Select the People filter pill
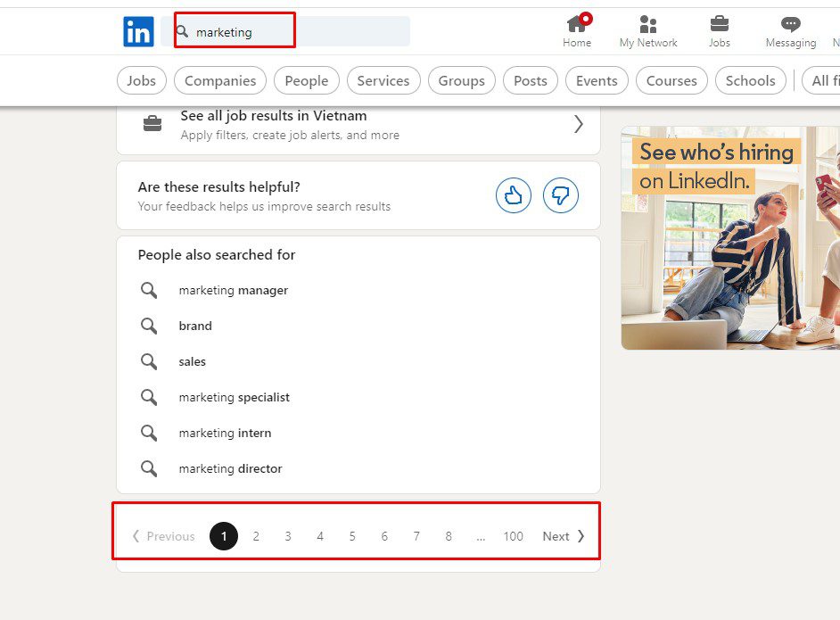 pos(307,80)
